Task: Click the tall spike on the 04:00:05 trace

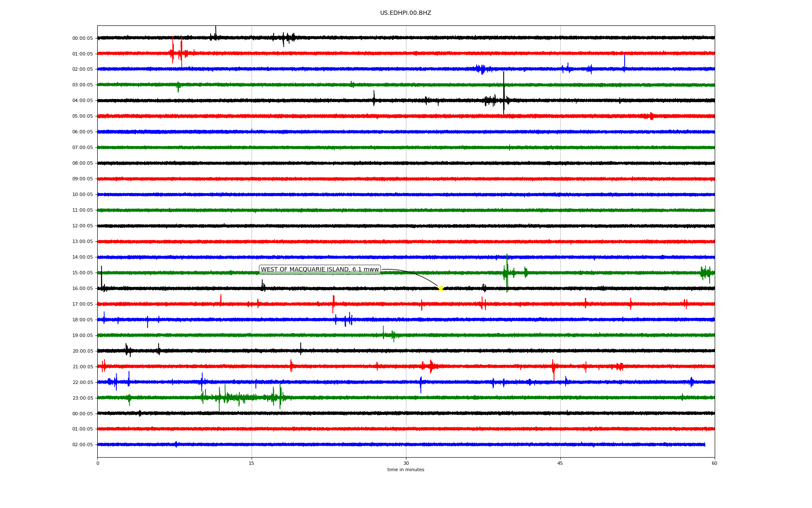Action: (x=504, y=93)
